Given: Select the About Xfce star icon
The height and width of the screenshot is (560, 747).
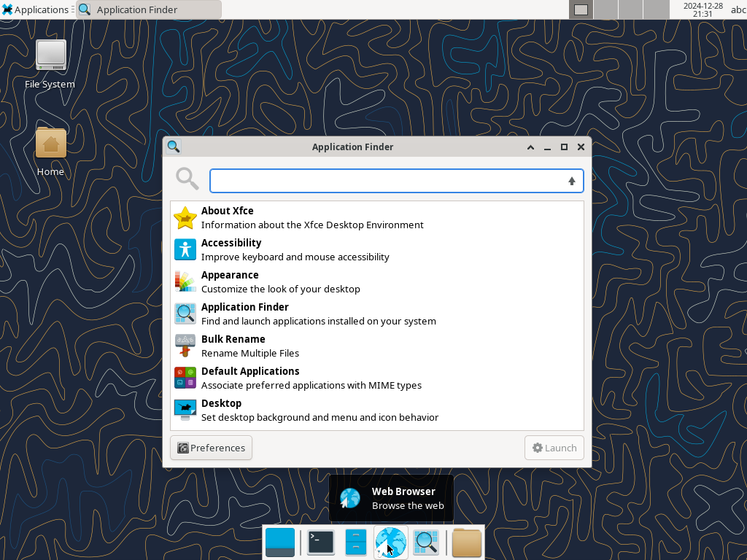Looking at the screenshot, I should click(x=185, y=217).
